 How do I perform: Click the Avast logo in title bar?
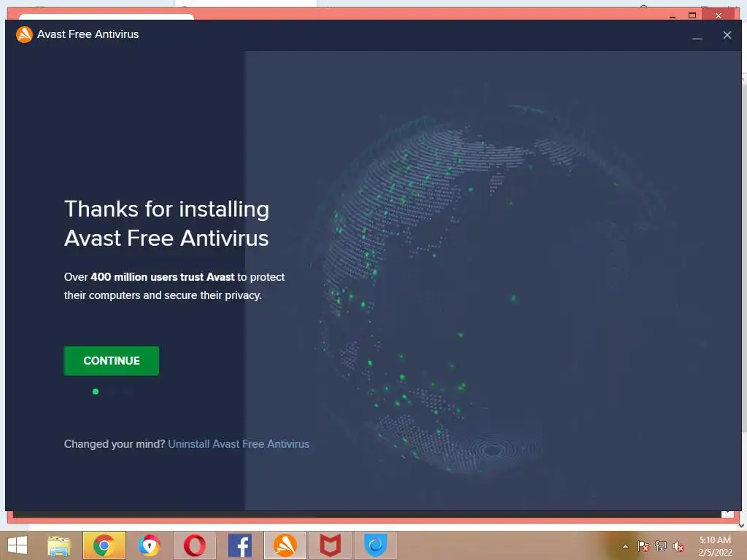[x=24, y=34]
